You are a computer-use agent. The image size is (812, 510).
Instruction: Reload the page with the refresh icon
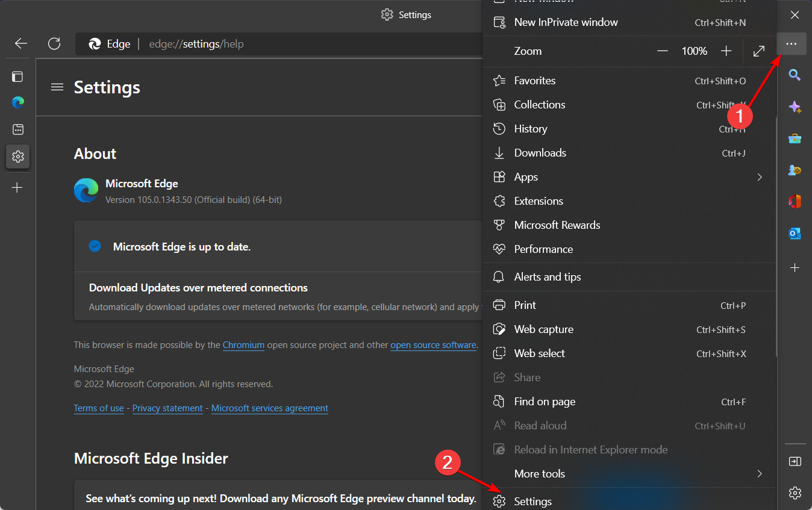(54, 43)
